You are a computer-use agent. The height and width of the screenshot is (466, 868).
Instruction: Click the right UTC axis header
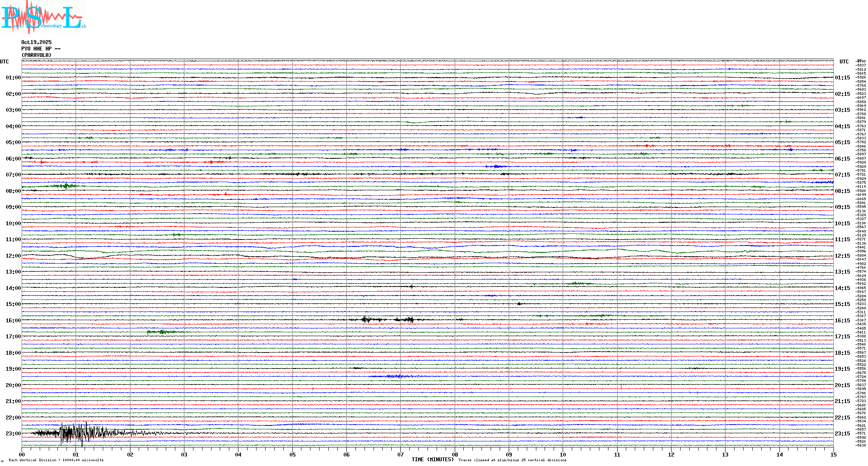coord(844,62)
